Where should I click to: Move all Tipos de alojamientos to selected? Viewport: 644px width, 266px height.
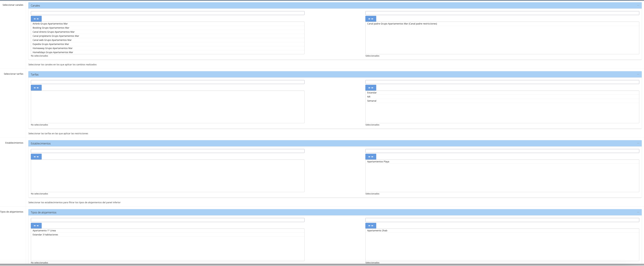(36, 226)
